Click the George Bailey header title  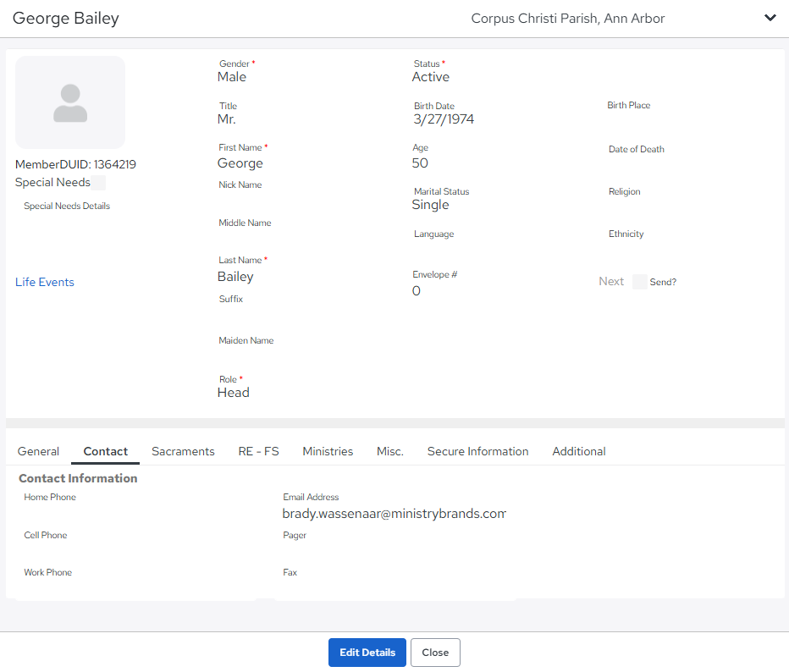[66, 18]
